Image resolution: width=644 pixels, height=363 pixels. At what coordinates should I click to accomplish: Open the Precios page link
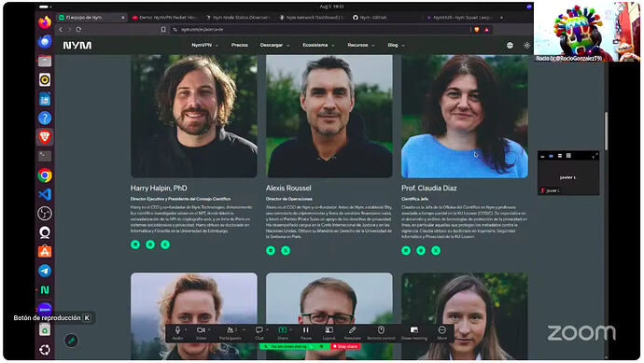[240, 45]
